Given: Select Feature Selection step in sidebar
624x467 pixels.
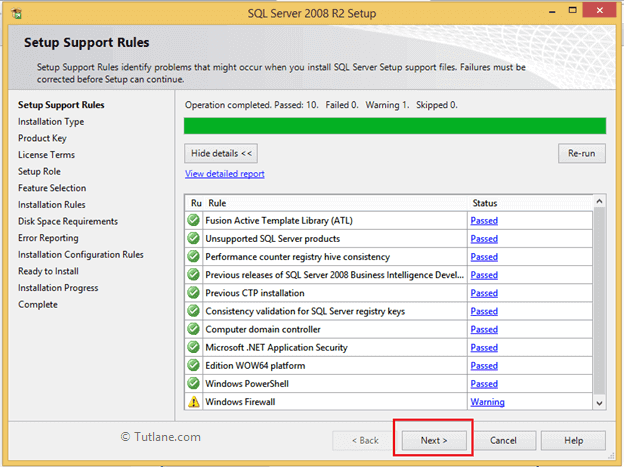Looking at the screenshot, I should tap(52, 188).
